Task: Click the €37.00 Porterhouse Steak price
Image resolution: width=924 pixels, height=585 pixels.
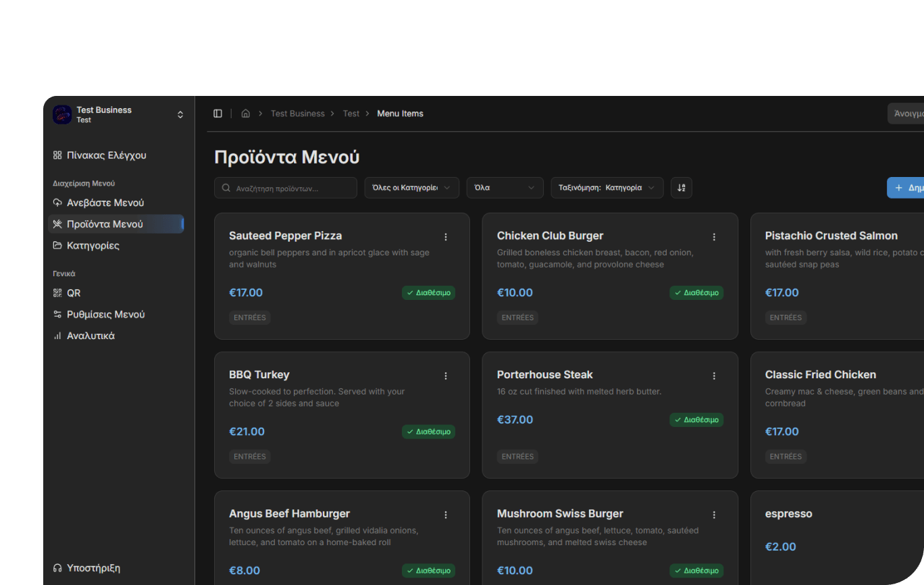Action: click(x=515, y=420)
